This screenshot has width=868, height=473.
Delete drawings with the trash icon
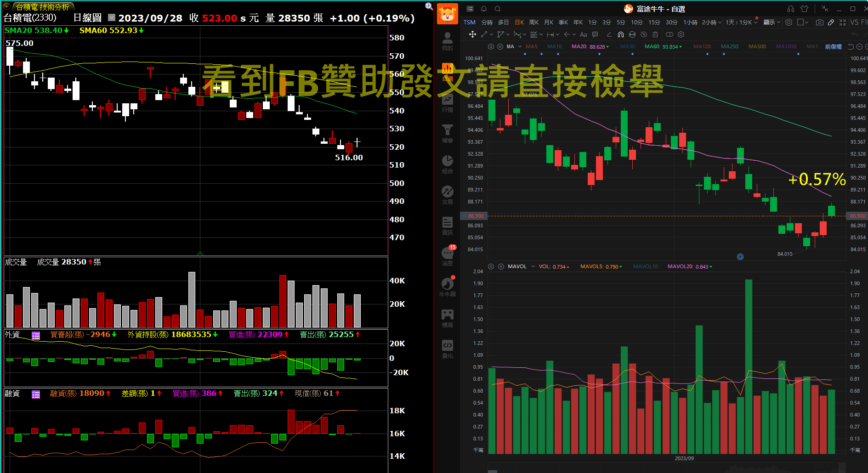[655, 34]
